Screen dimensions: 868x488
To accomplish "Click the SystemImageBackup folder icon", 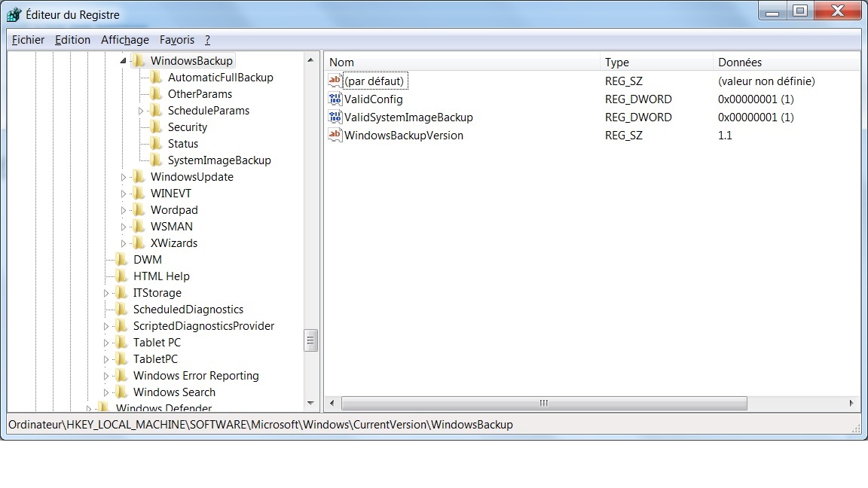I will pos(156,160).
